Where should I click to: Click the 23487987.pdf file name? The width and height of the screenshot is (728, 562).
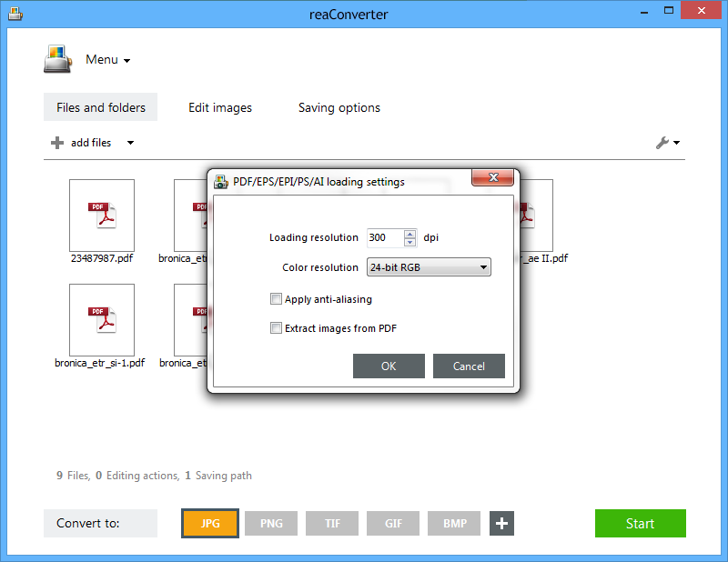pyautogui.click(x=102, y=258)
